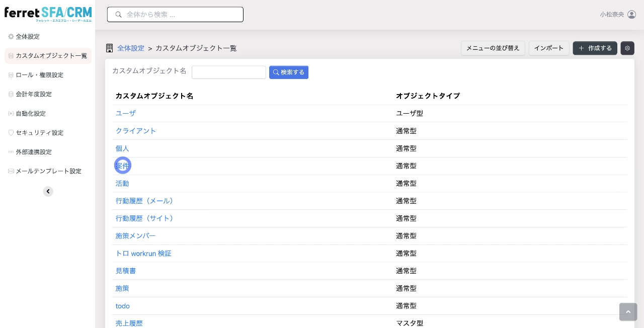
Task: Focus the 全体から検索 search field
Action: tap(175, 15)
